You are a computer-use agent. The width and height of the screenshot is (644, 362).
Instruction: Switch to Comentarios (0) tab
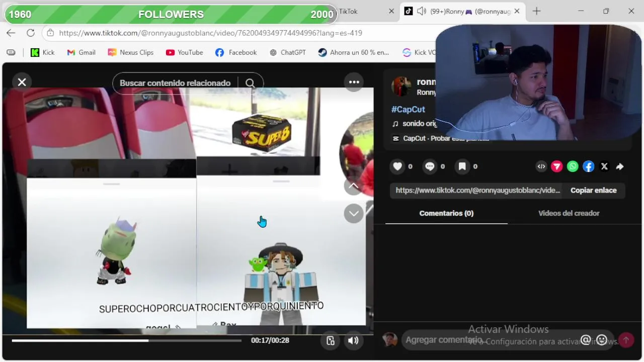coord(446,213)
